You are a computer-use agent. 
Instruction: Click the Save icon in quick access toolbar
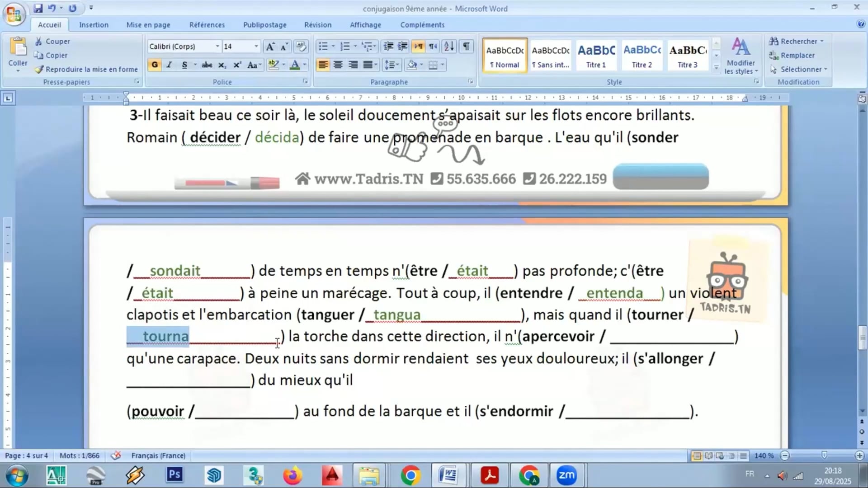[x=38, y=8]
